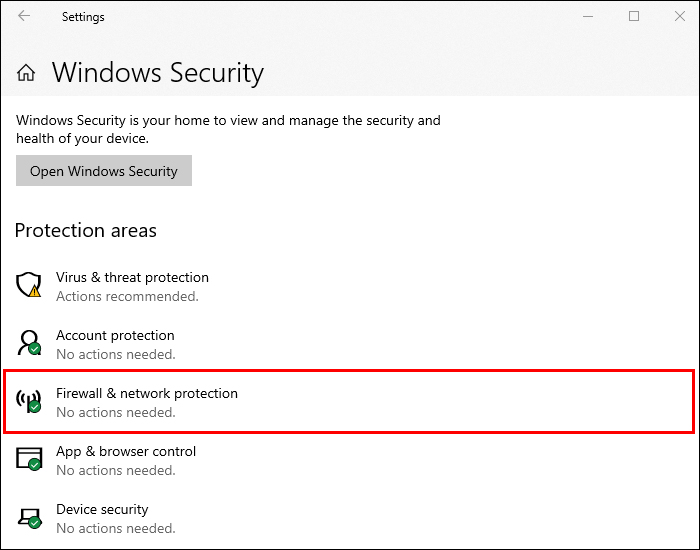Open Windows Security button

click(x=104, y=171)
